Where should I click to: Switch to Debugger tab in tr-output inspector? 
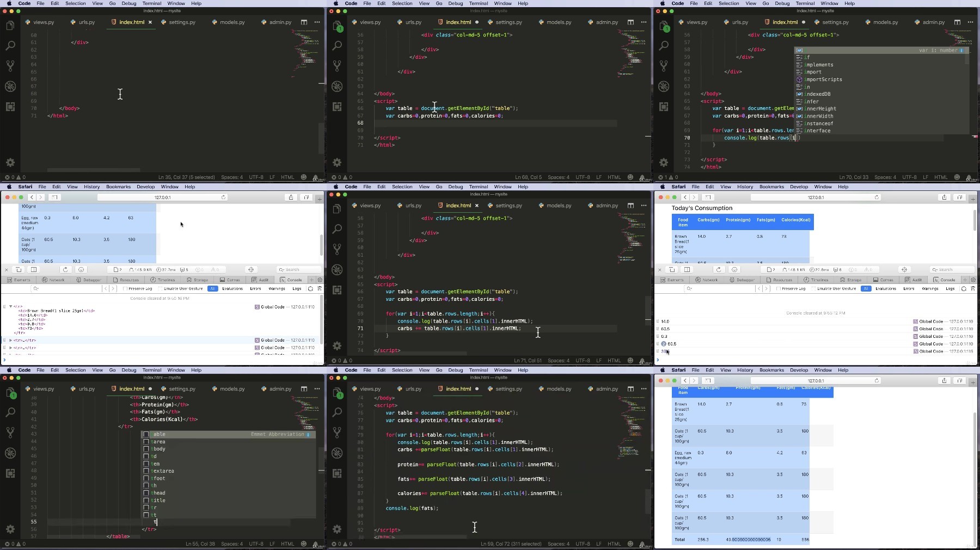89,280
